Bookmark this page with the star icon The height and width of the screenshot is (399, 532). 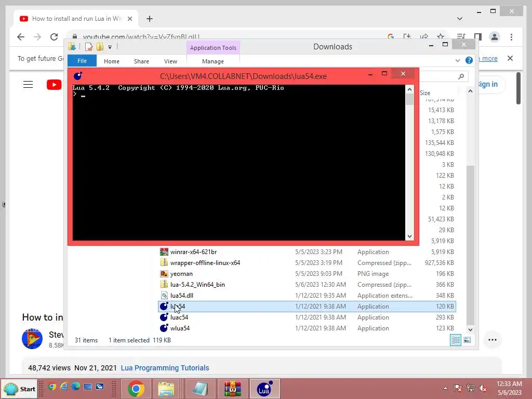[441, 36]
